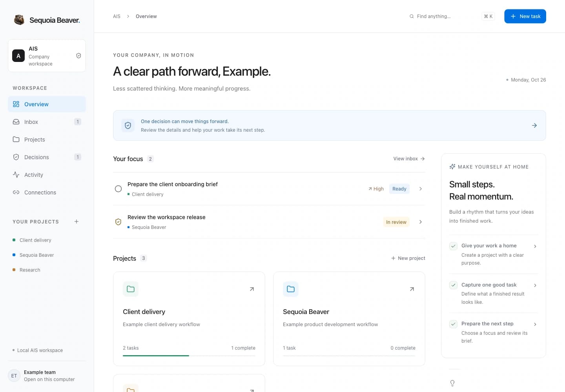Image resolution: width=565 pixels, height=392 pixels.
Task: Click the Activity pulse icon
Action: (16, 175)
